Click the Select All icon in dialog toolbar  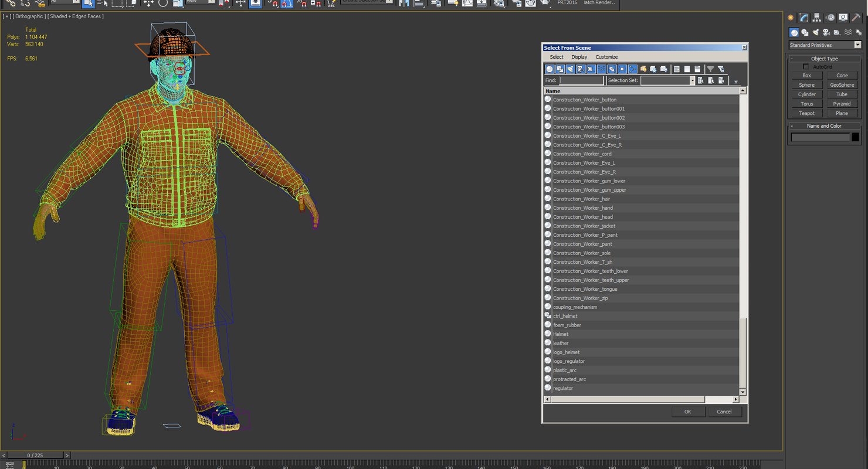[x=676, y=69]
